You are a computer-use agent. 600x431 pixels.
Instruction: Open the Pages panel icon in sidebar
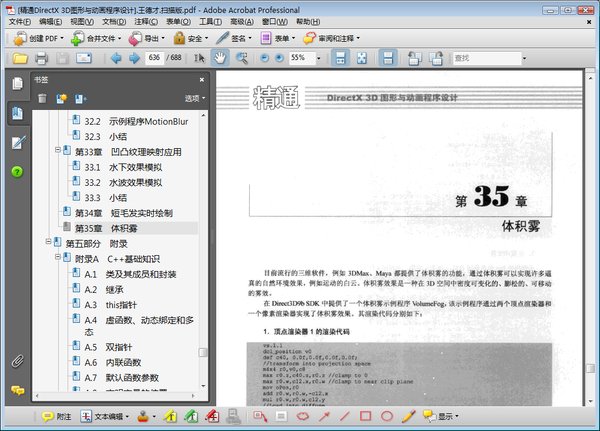click(x=17, y=83)
